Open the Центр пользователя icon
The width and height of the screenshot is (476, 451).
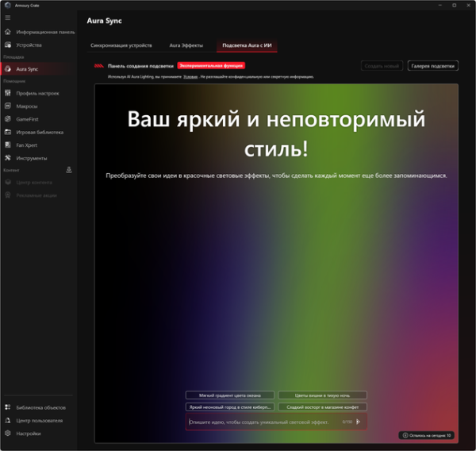8,420
